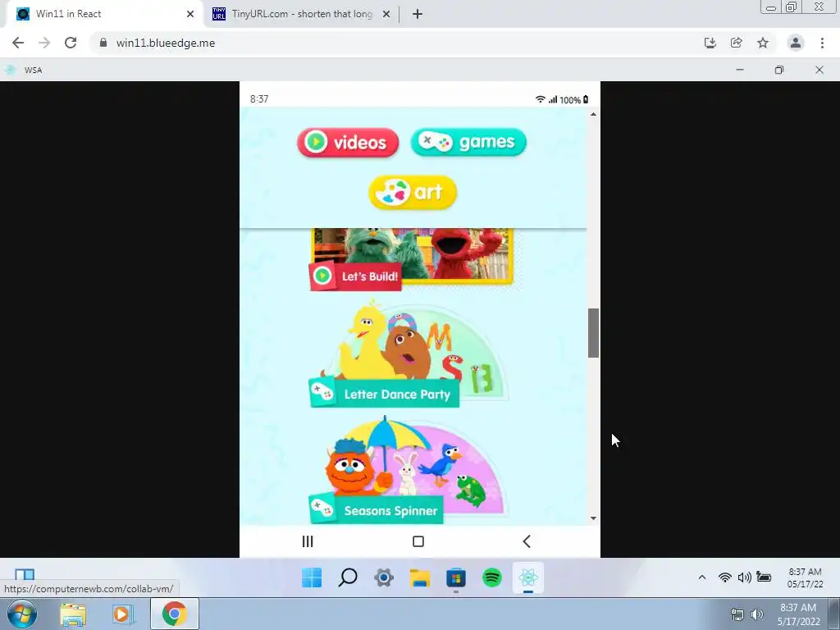
Task: Open the Win11 widgets icon
Action: [x=25, y=574]
